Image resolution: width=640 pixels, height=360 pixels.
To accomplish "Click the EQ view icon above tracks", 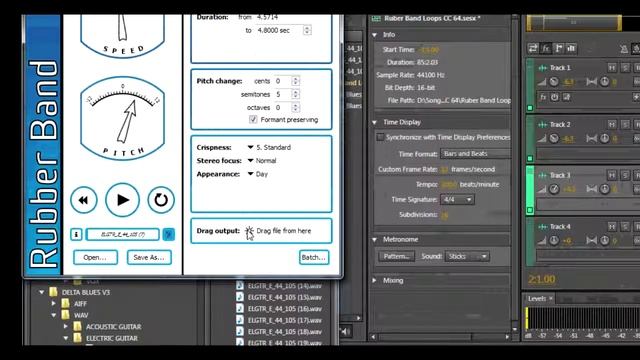I will coord(571,49).
